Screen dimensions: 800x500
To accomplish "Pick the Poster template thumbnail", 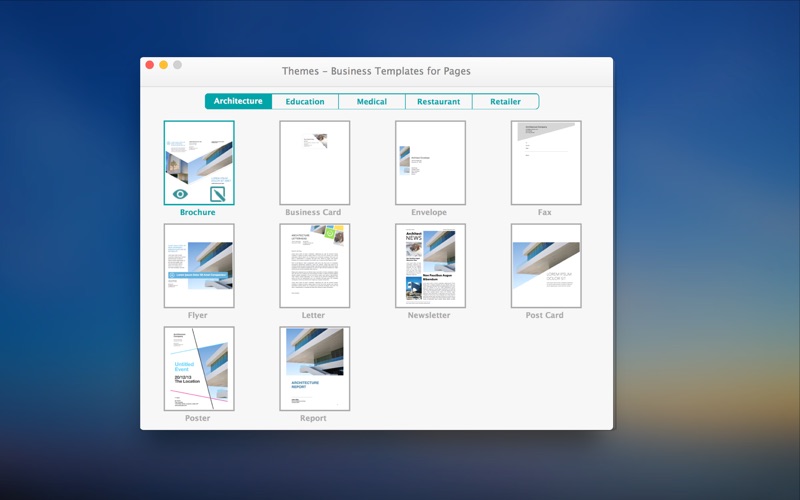I will pyautogui.click(x=199, y=369).
